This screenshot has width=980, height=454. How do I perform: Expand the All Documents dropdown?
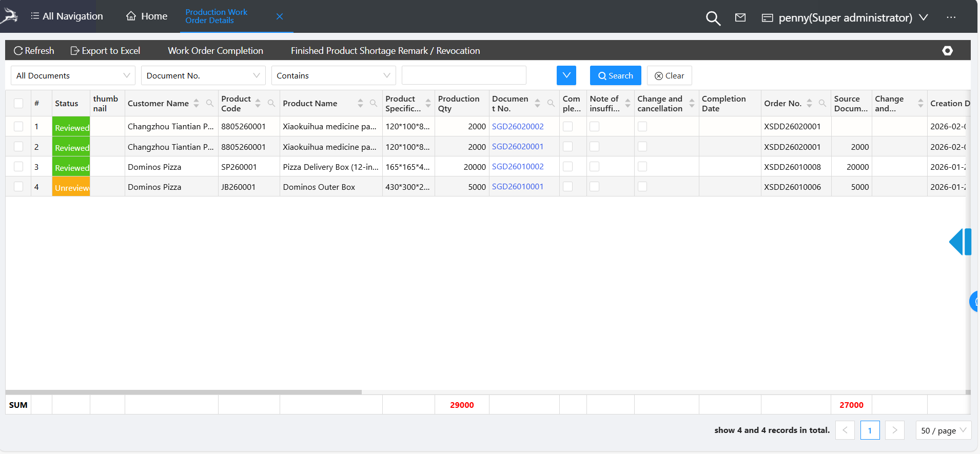(73, 75)
